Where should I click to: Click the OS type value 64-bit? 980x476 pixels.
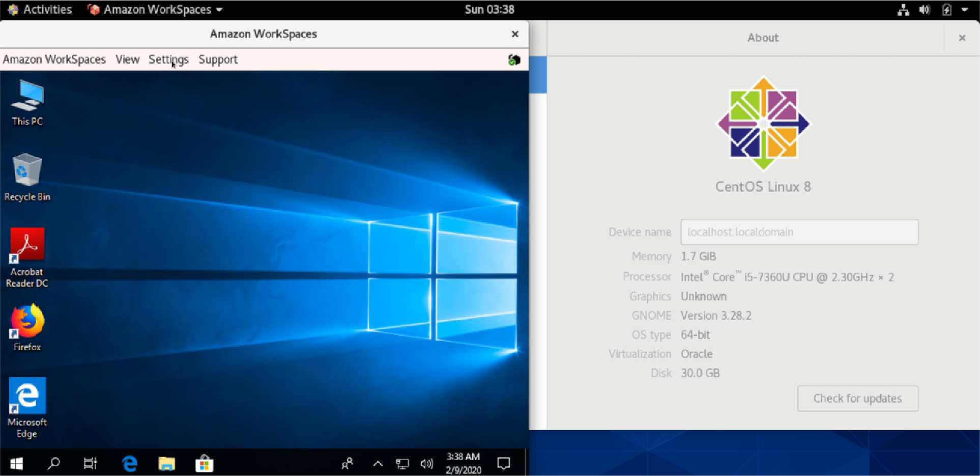click(x=695, y=335)
